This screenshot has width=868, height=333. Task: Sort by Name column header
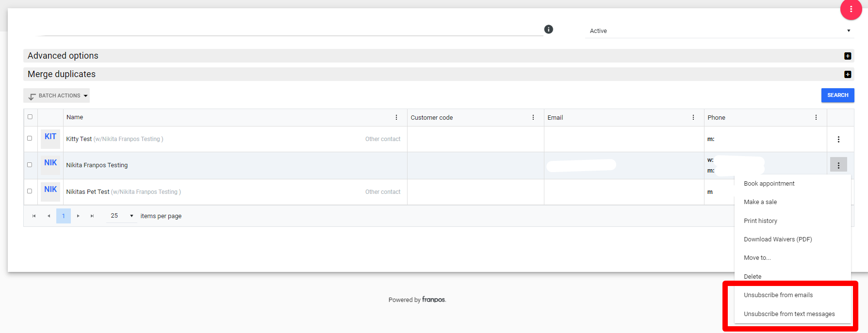tap(75, 117)
